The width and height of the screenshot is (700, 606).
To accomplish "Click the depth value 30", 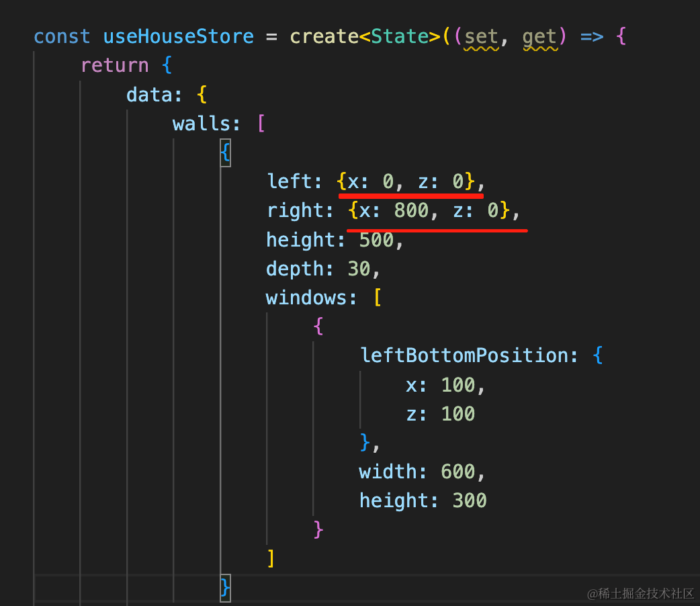I will click(x=359, y=269).
